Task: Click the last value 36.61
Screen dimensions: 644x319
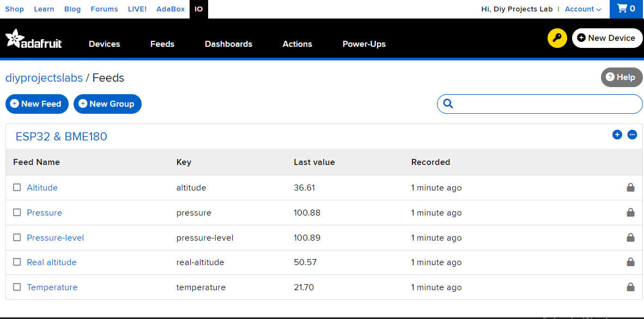Action: point(305,188)
